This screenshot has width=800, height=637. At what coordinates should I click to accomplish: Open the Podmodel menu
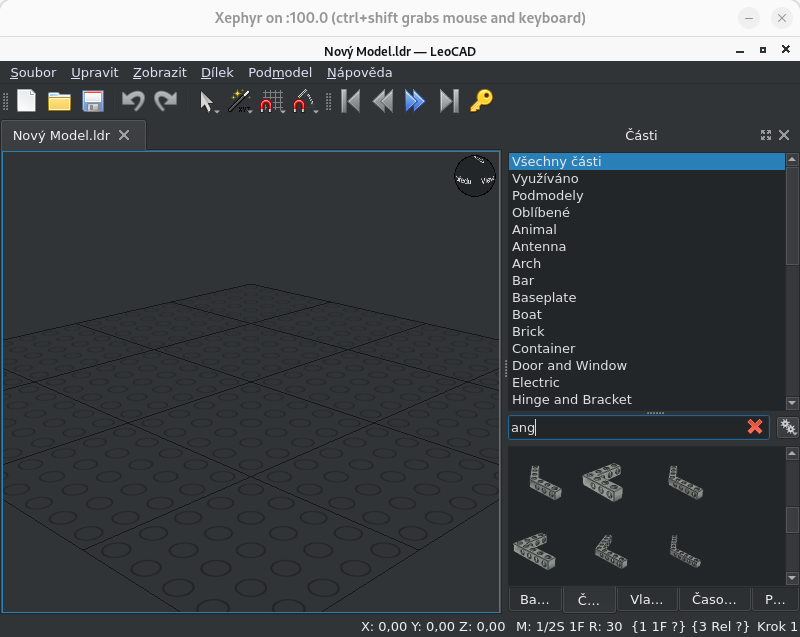click(x=280, y=72)
